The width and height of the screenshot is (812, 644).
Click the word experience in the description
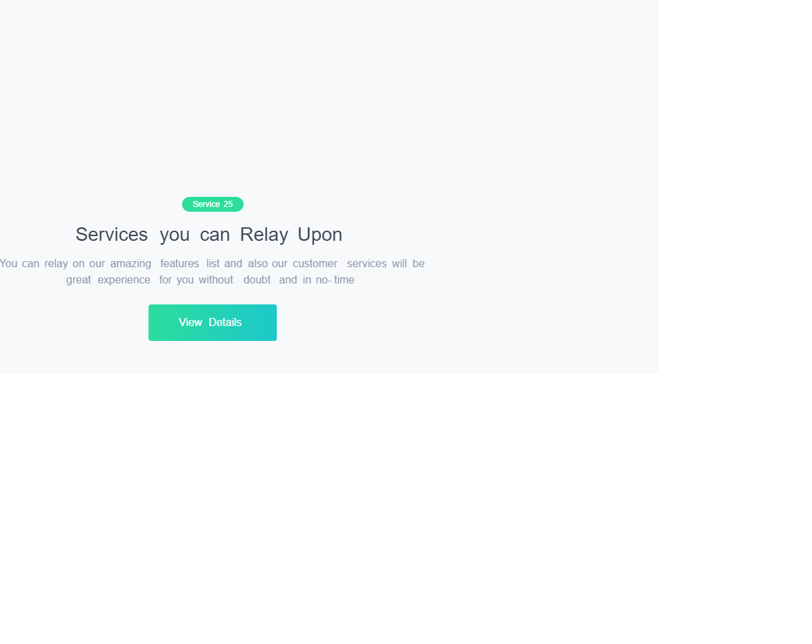pyautogui.click(x=124, y=279)
